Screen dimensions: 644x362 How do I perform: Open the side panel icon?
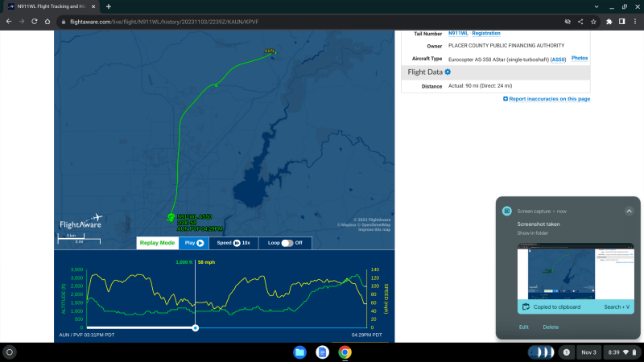621,22
